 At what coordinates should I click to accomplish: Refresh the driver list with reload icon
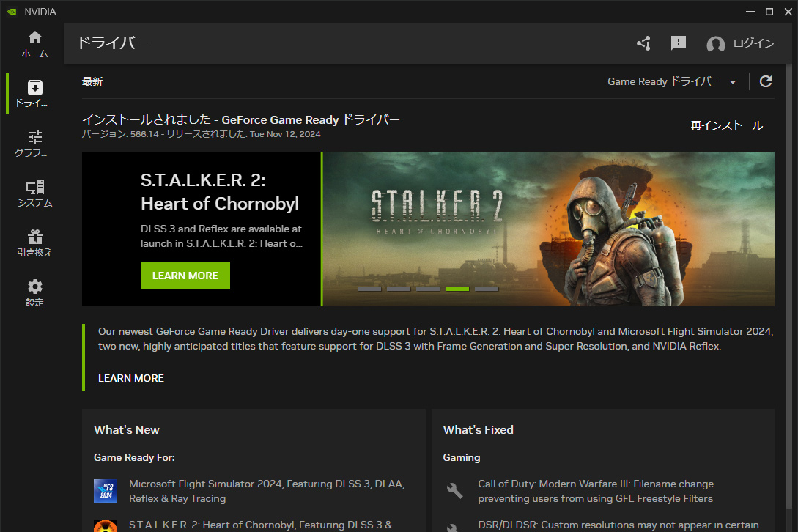tap(766, 81)
